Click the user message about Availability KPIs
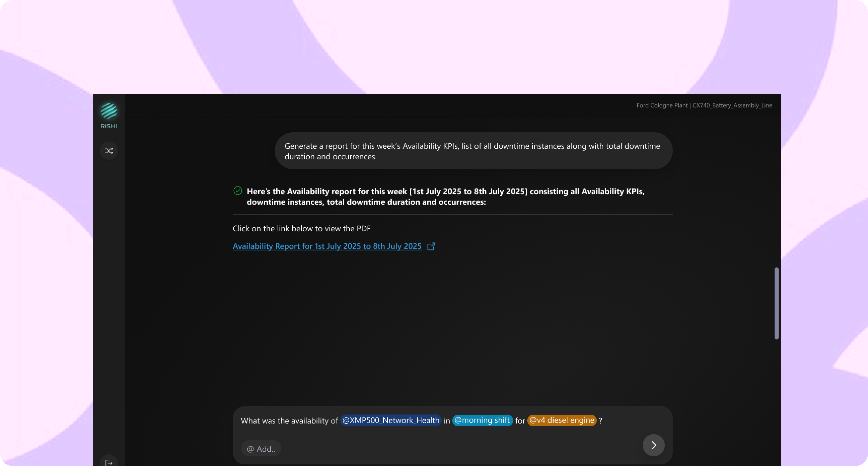The image size is (868, 466). 473,151
